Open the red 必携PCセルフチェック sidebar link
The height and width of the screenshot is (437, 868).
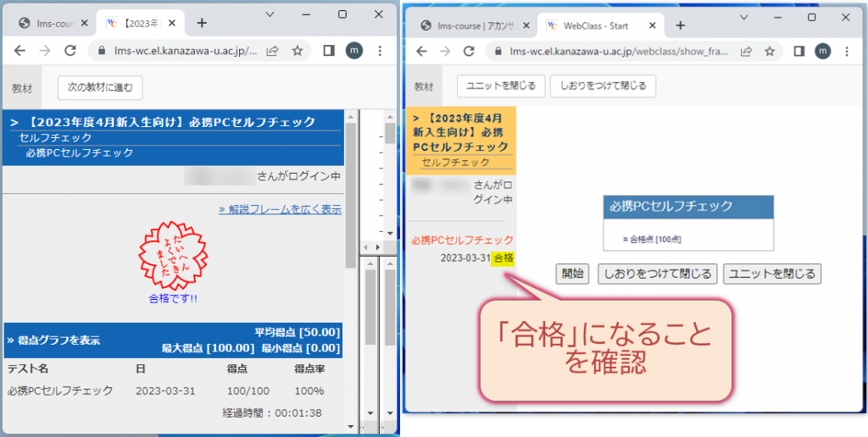pyautogui.click(x=462, y=241)
